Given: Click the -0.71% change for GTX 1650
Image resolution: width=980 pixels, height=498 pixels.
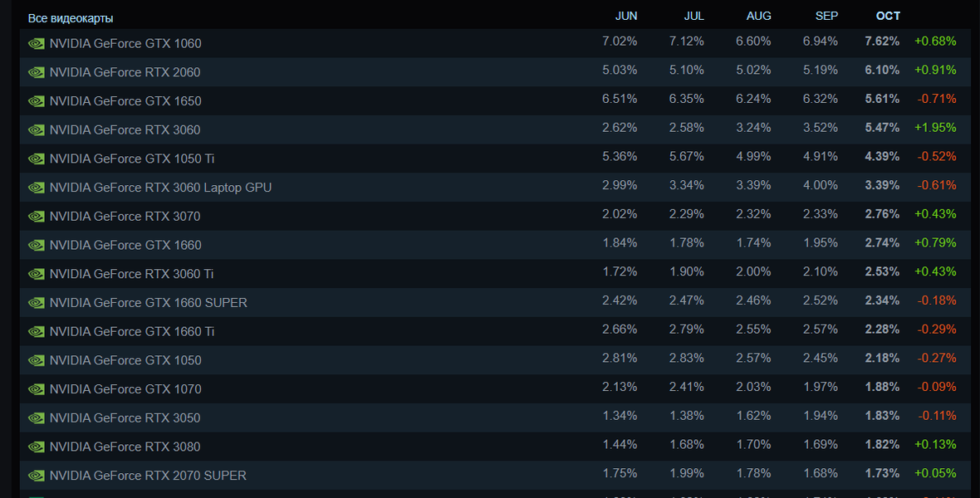Looking at the screenshot, I should pyautogui.click(x=937, y=99).
